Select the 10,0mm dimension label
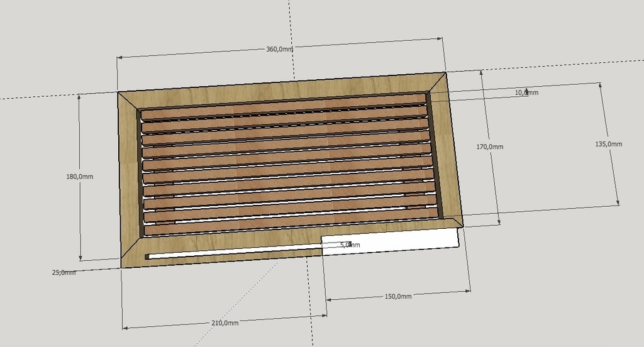The width and height of the screenshot is (644, 347). coord(526,92)
